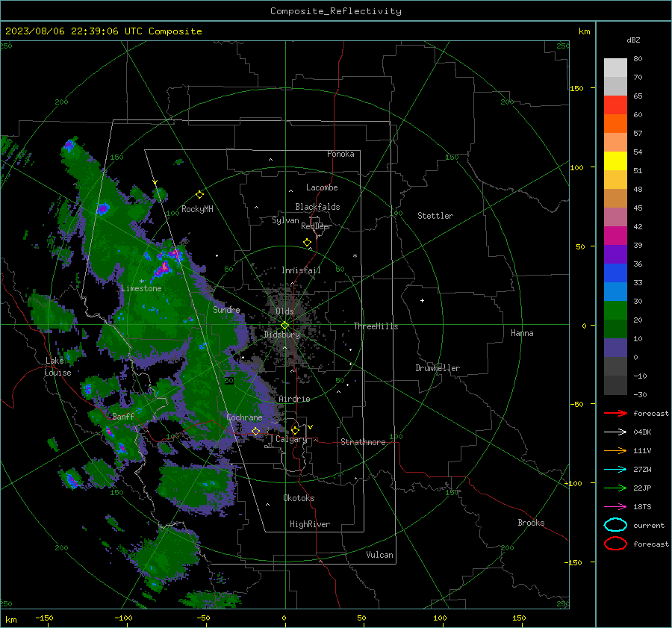Screen dimensions: 672x628
Task: Select the Didsbury label
Action: (281, 335)
